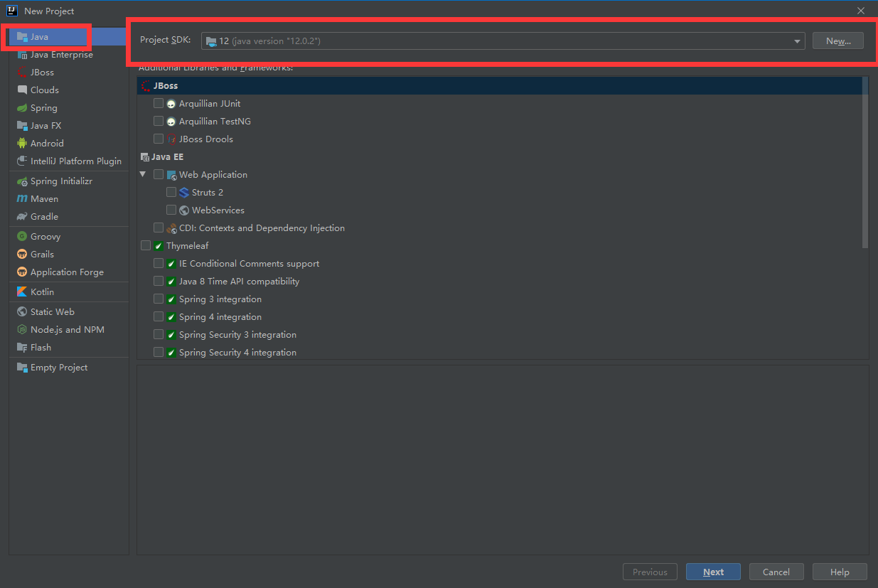Check Spring Security 3 integration checkbox

pos(159,335)
